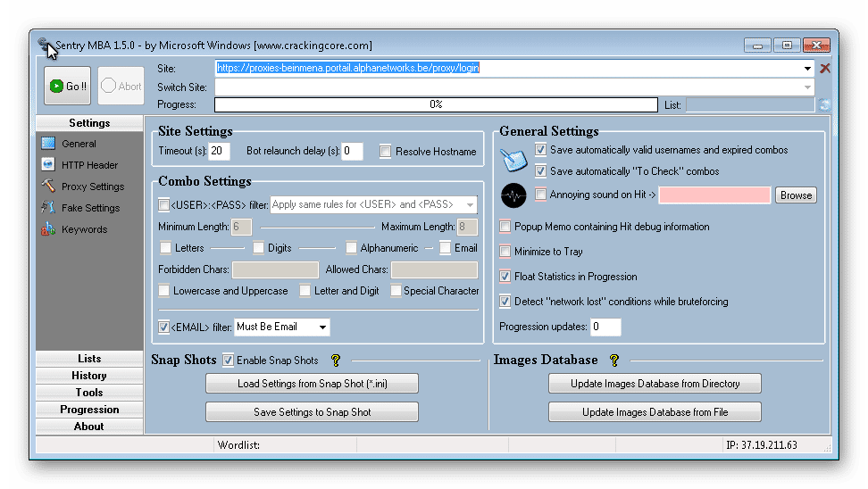Viewport: 868px width, 489px height.
Task: Enable the <USER>:<PASS> filter checkbox
Action: (x=163, y=204)
